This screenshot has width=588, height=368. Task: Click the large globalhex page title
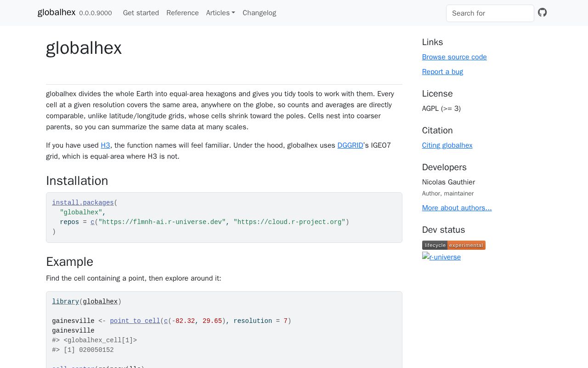tap(84, 48)
